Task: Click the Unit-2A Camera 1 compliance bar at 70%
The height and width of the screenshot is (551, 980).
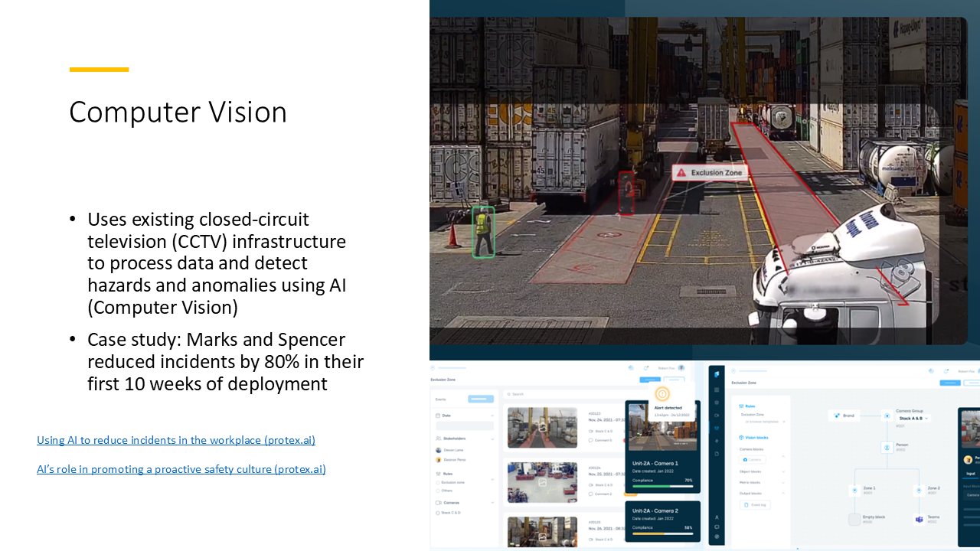Action: pos(662,486)
